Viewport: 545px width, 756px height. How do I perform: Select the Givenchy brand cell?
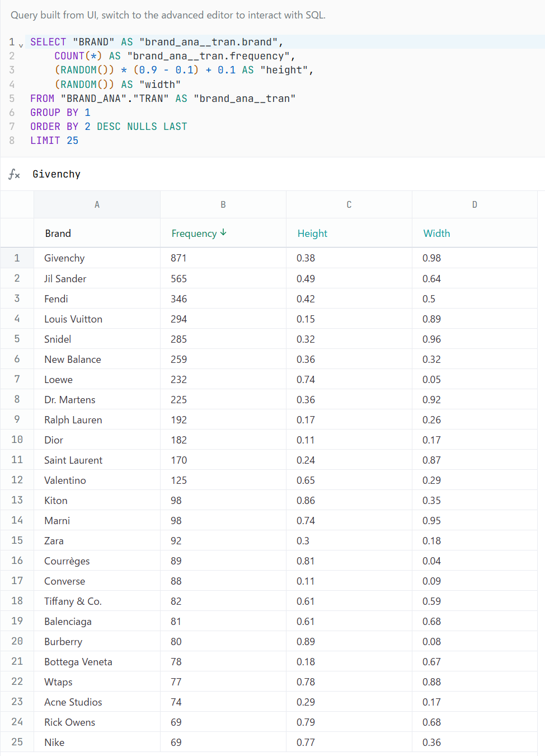pyautogui.click(x=64, y=258)
